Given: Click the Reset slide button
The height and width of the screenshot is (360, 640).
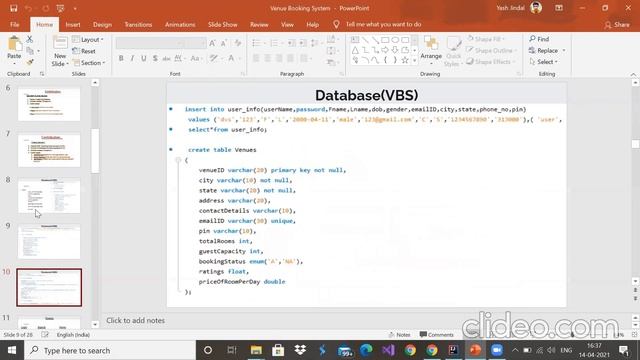Looking at the screenshot, I should (x=84, y=51).
